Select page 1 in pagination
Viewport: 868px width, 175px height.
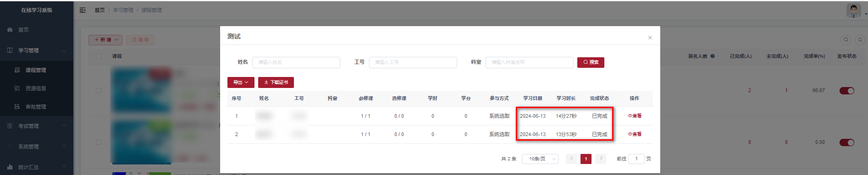coord(586,159)
